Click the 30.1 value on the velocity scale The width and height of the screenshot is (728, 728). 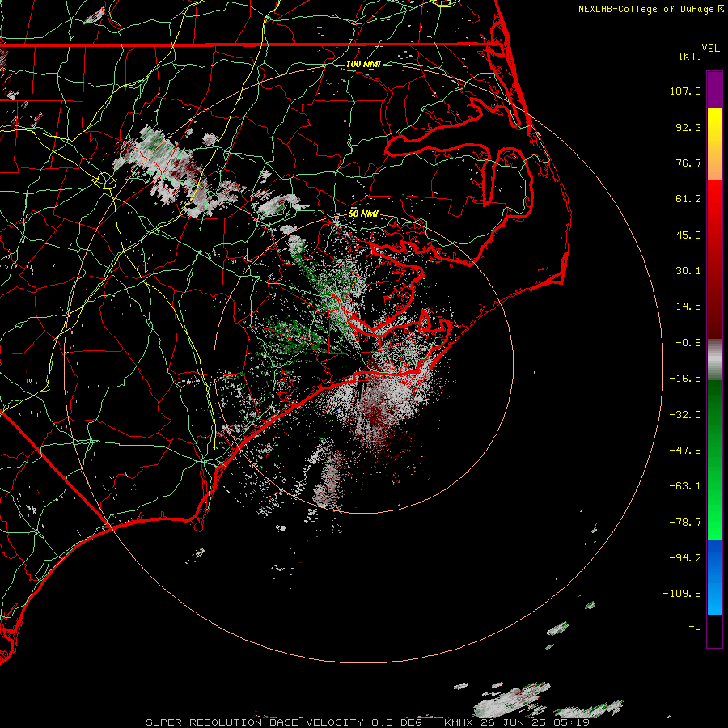688,271
